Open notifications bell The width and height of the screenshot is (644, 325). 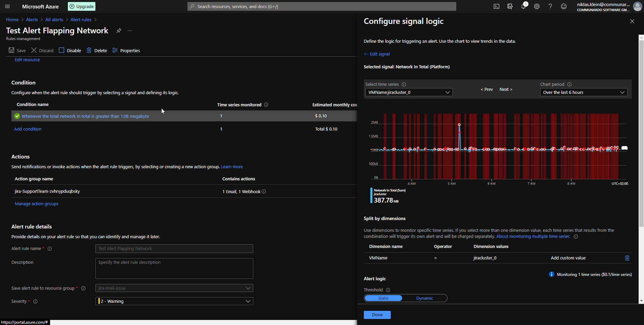523,6
